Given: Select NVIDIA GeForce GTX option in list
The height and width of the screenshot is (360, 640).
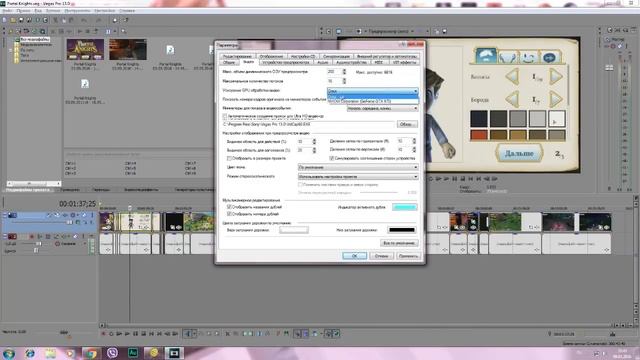Looking at the screenshot, I should [373, 101].
